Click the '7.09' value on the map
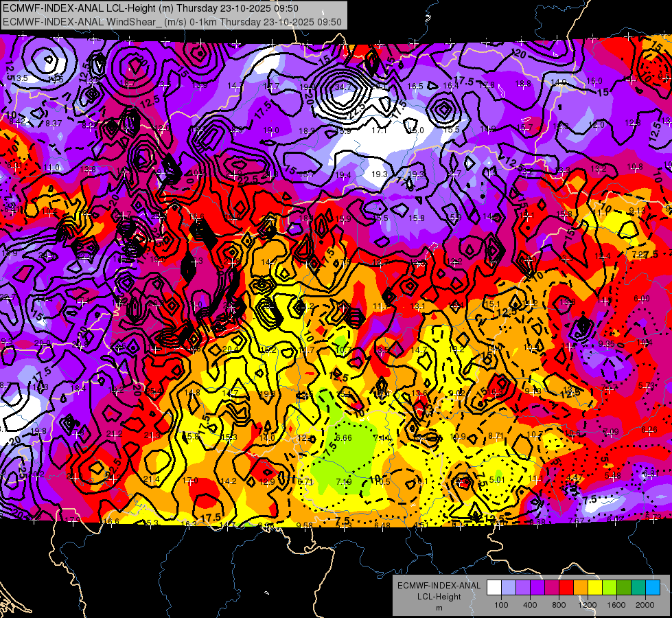 point(611,431)
